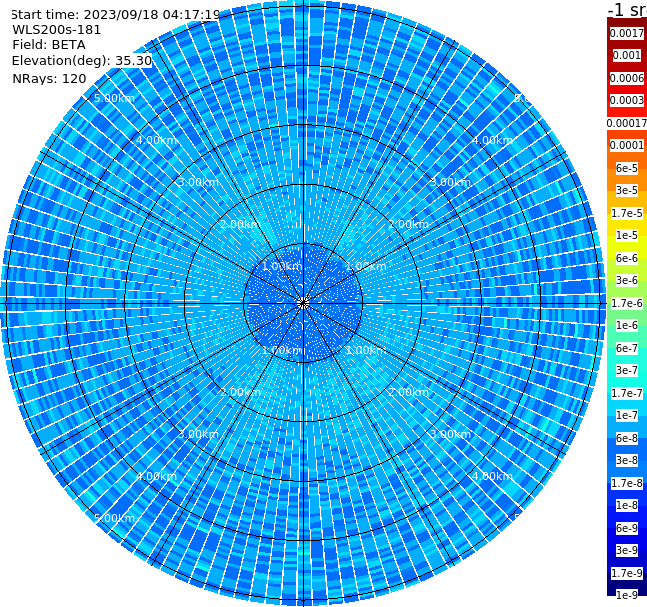The height and width of the screenshot is (607, 647).
Task: Click the 3e-6 colorbar tick
Action: point(627,280)
